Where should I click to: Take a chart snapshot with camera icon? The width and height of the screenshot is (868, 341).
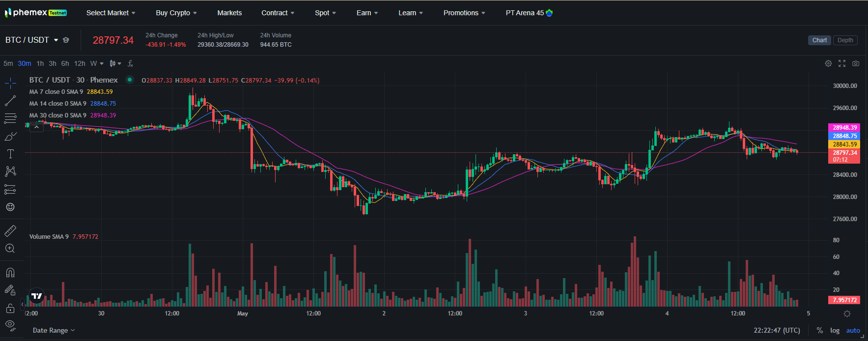tap(856, 63)
